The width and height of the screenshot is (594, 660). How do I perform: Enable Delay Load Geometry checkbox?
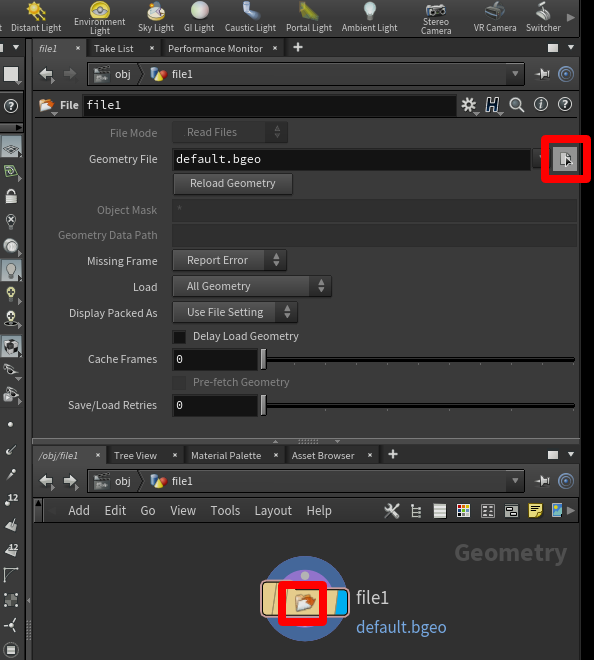tap(179, 337)
